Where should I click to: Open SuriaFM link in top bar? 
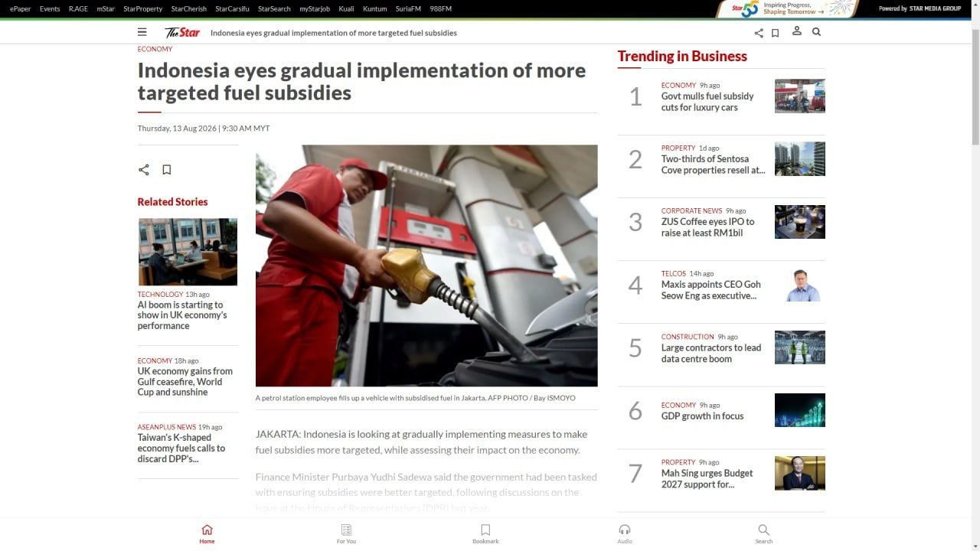click(x=408, y=9)
